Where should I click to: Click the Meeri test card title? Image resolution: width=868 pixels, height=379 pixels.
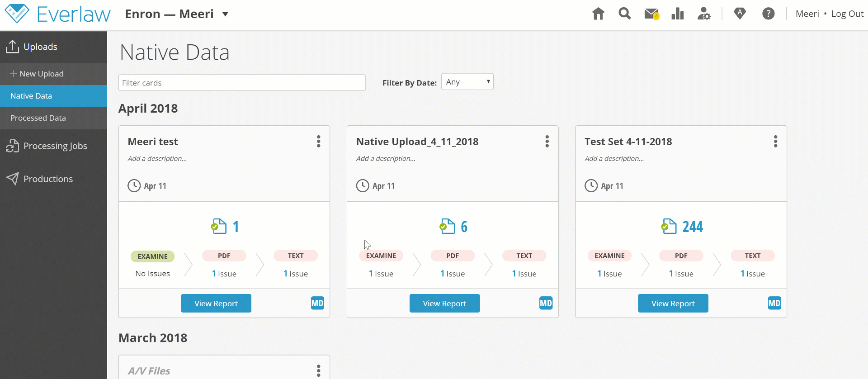[153, 142]
